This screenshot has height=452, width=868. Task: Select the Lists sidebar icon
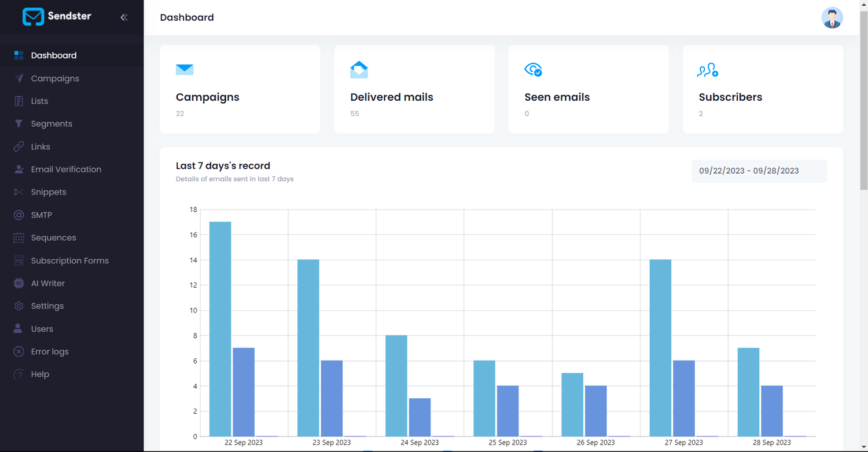19,101
